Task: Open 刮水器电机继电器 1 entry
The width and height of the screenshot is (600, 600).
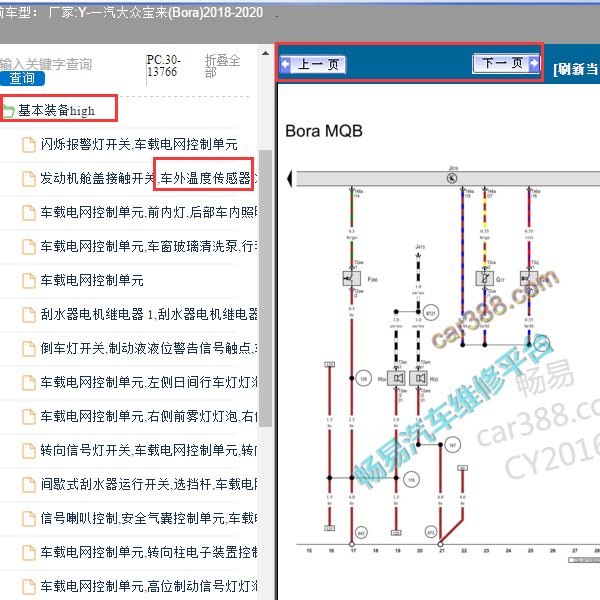Action: click(148, 315)
